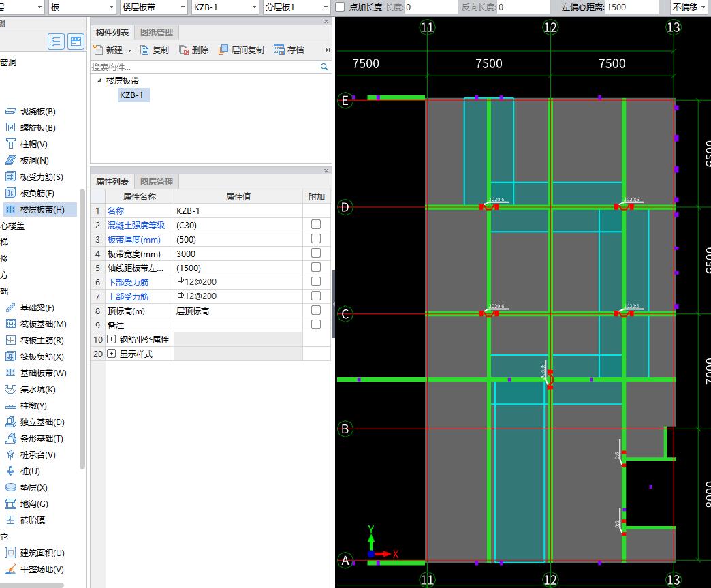Open the KZB-1 component dropdown
711x588 pixels.
255,7
